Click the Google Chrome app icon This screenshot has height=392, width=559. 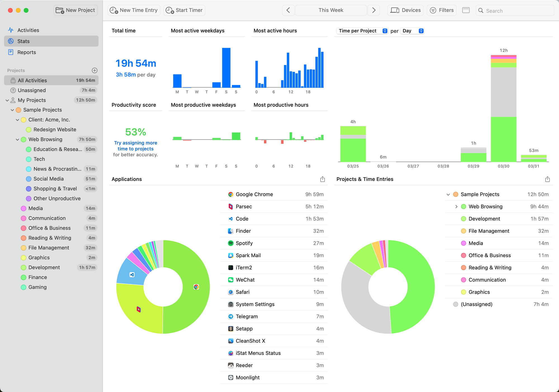(x=231, y=194)
